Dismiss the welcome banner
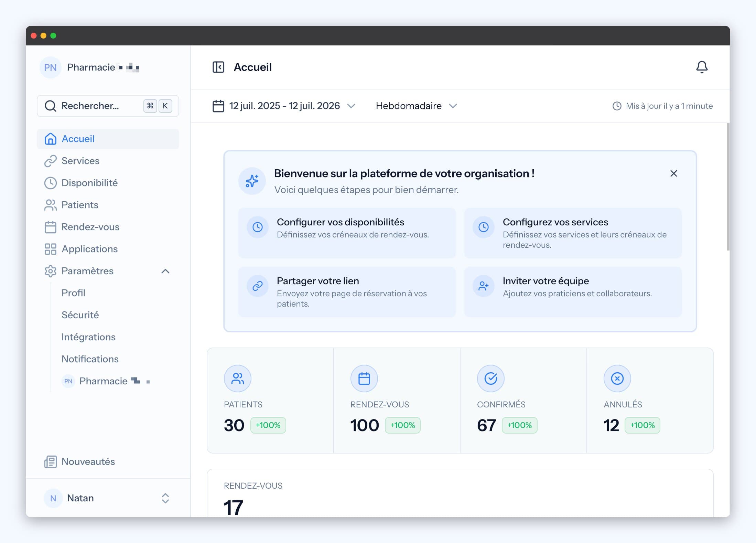 673,173
